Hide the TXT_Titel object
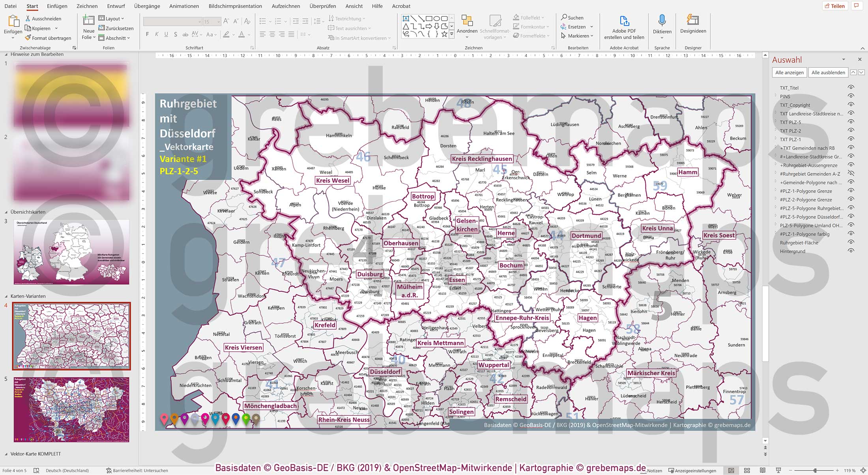Viewport: 868px width, 475px height. pyautogui.click(x=851, y=87)
